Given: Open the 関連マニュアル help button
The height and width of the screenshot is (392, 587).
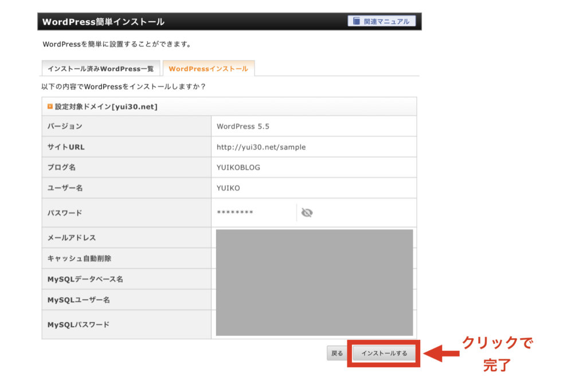Looking at the screenshot, I should [381, 21].
